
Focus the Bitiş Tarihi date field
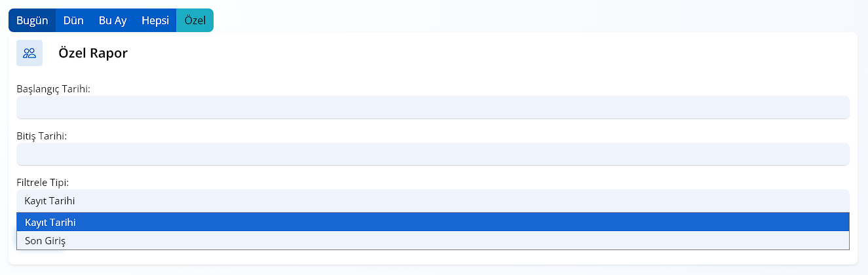point(432,155)
